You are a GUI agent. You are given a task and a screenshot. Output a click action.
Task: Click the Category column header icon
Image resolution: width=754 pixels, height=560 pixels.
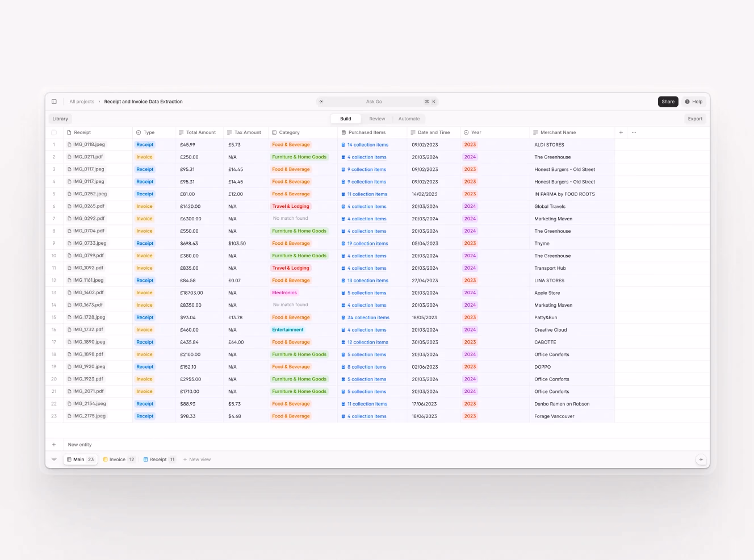click(x=274, y=132)
